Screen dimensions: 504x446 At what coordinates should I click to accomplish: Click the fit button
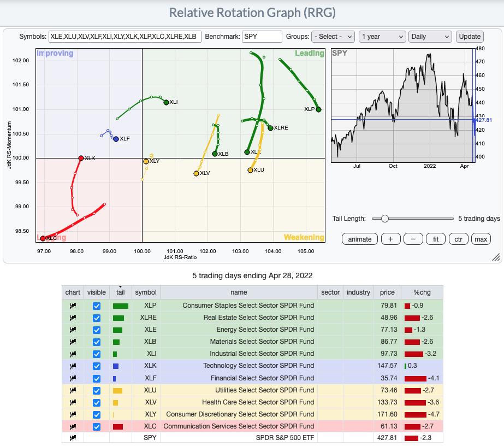click(436, 239)
